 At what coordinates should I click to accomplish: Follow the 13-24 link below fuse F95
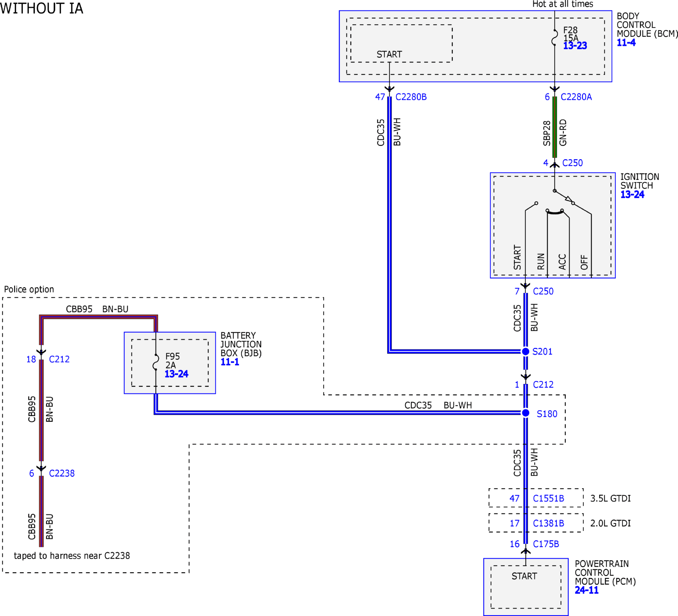(x=176, y=374)
